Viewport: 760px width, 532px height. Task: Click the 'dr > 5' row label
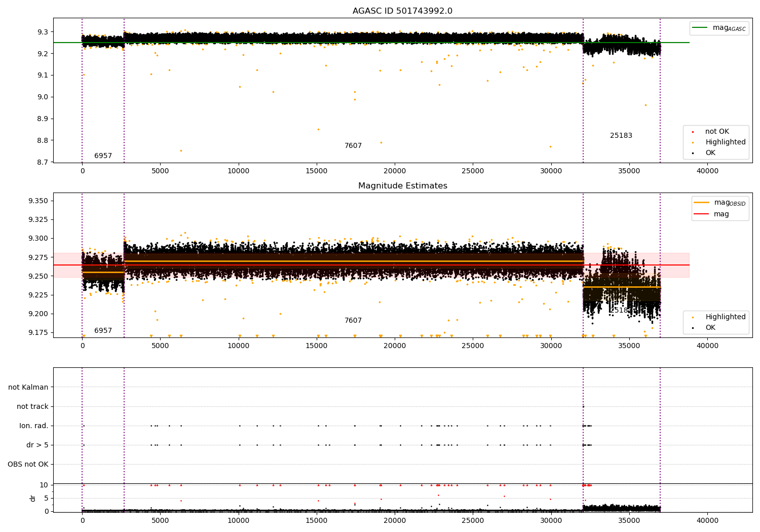click(x=37, y=445)
